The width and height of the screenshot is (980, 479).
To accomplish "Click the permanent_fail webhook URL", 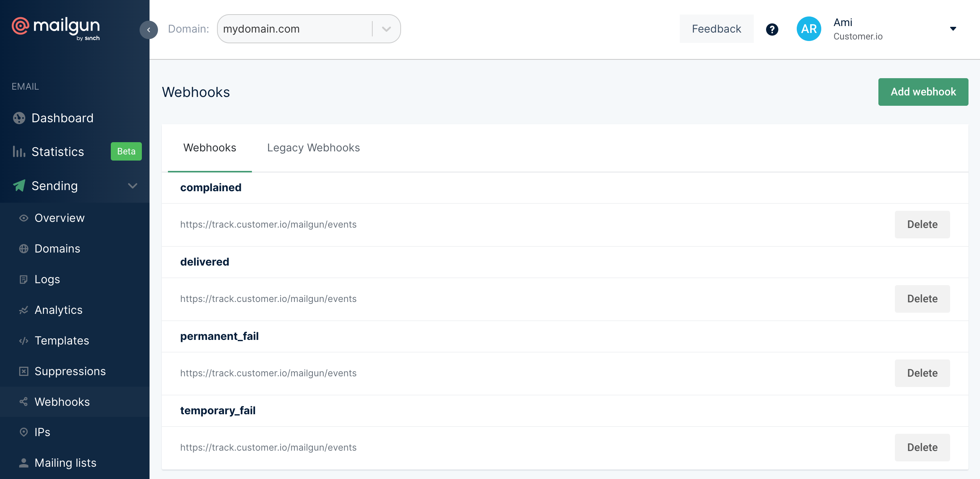I will coord(268,373).
